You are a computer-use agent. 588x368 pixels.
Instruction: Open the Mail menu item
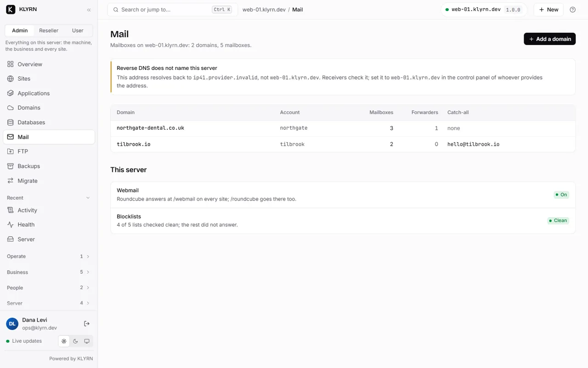(x=49, y=137)
